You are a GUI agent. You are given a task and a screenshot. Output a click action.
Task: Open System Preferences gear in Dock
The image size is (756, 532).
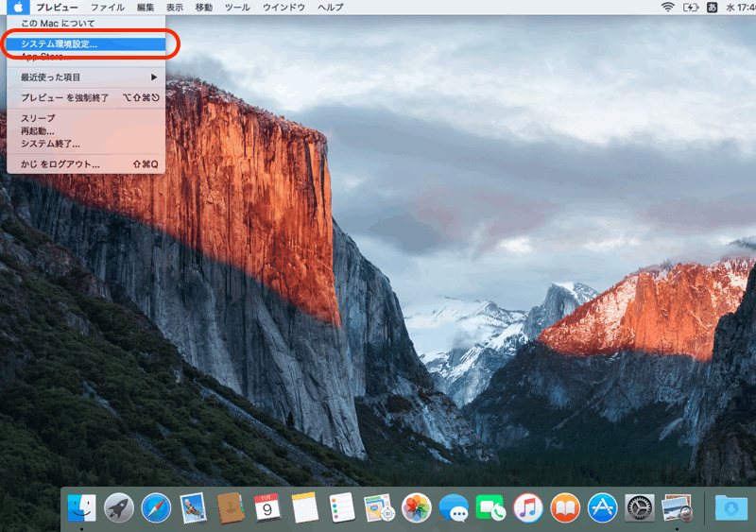(640, 507)
